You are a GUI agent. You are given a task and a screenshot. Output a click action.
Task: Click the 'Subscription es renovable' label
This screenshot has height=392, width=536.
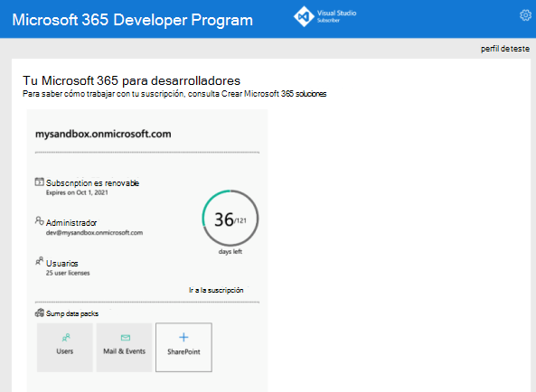(x=92, y=183)
